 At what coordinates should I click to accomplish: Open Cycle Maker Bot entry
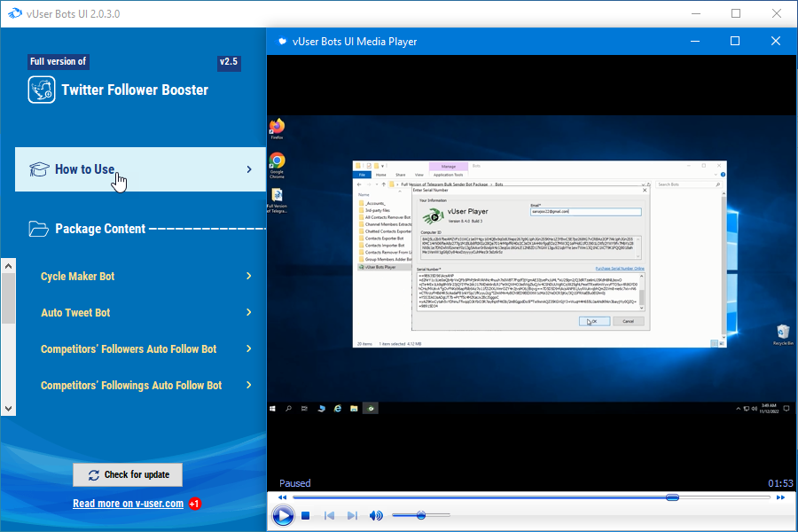[77, 276]
